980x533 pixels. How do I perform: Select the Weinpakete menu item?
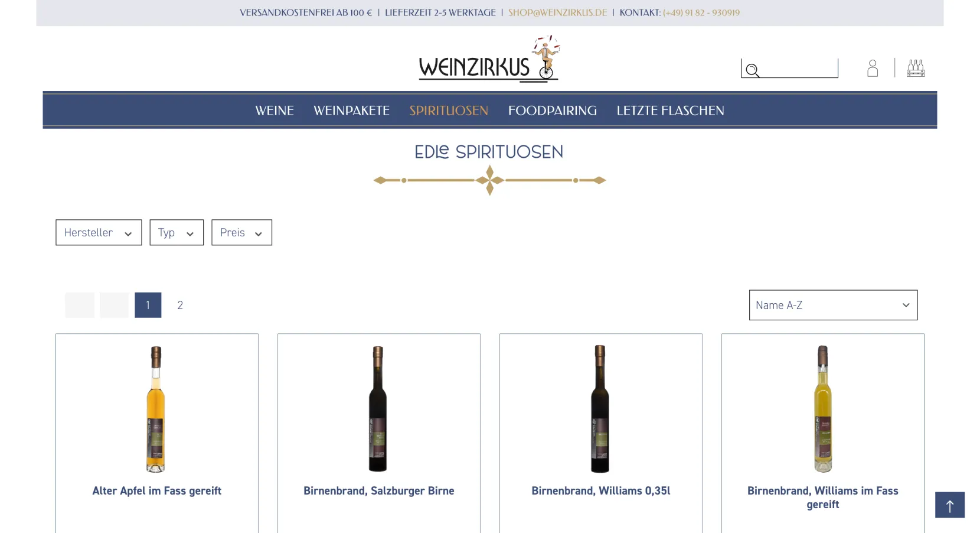352,110
